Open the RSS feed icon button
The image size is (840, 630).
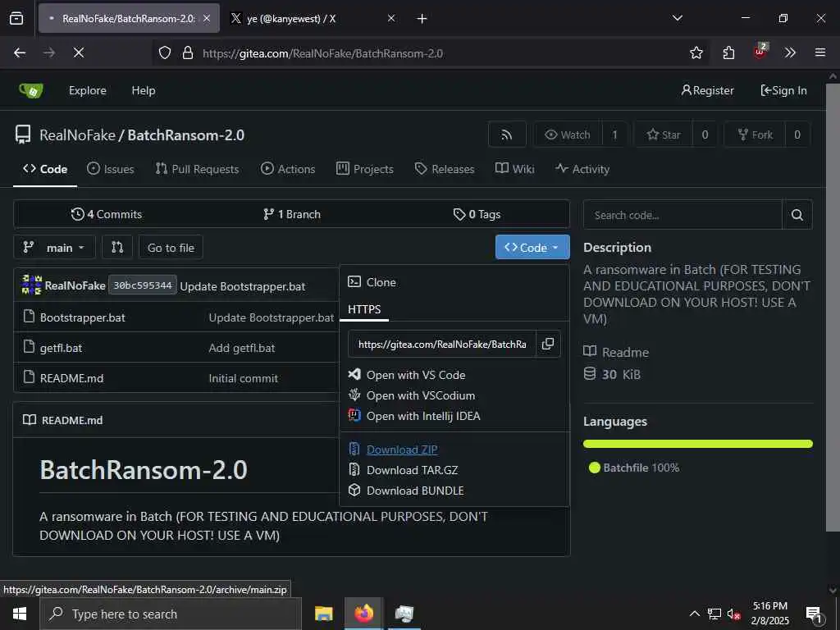point(507,135)
